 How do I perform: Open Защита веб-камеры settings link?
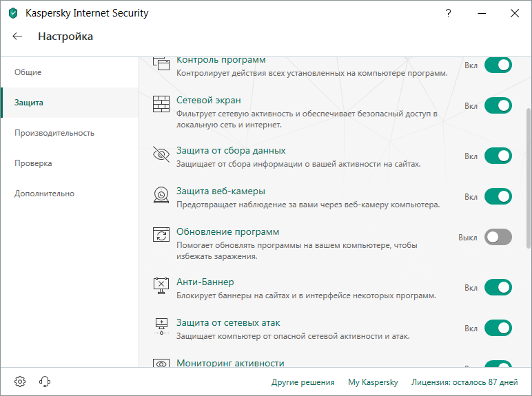point(221,191)
